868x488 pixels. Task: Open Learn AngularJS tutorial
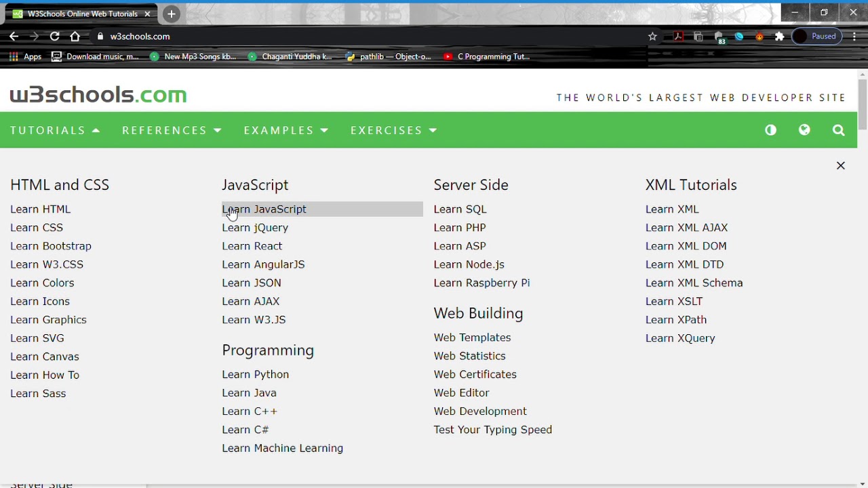coord(263,264)
